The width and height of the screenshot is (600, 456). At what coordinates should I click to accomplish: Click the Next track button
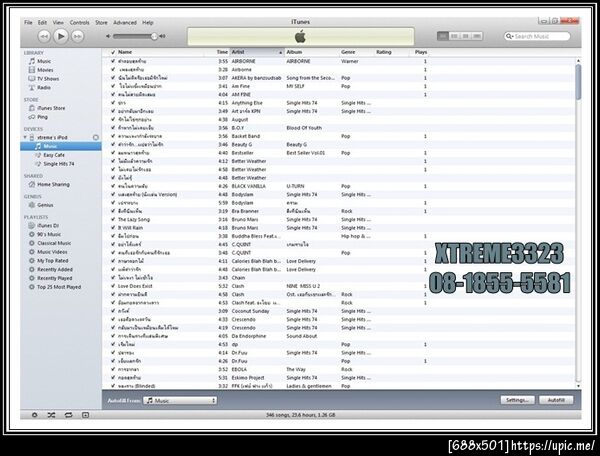click(x=78, y=36)
